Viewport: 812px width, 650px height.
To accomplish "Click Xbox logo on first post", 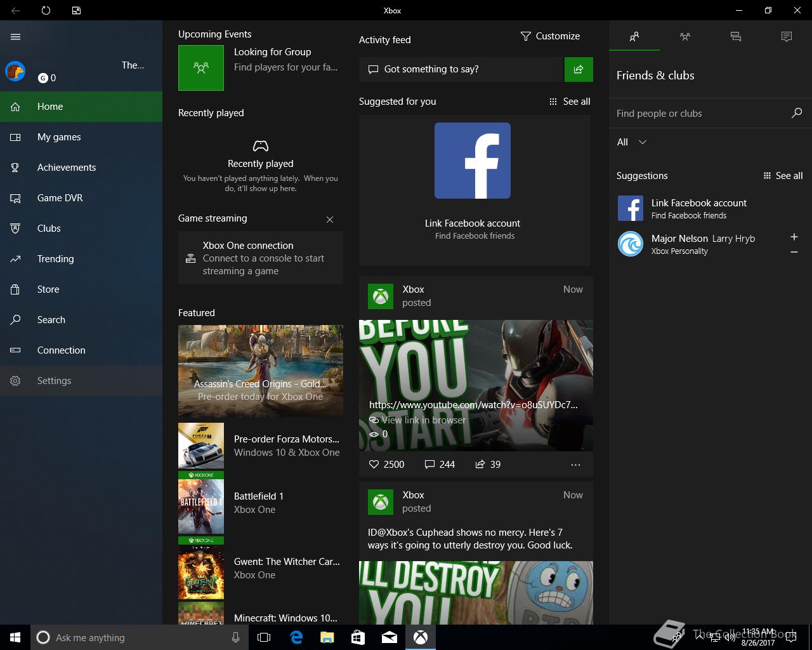I will coord(381,296).
